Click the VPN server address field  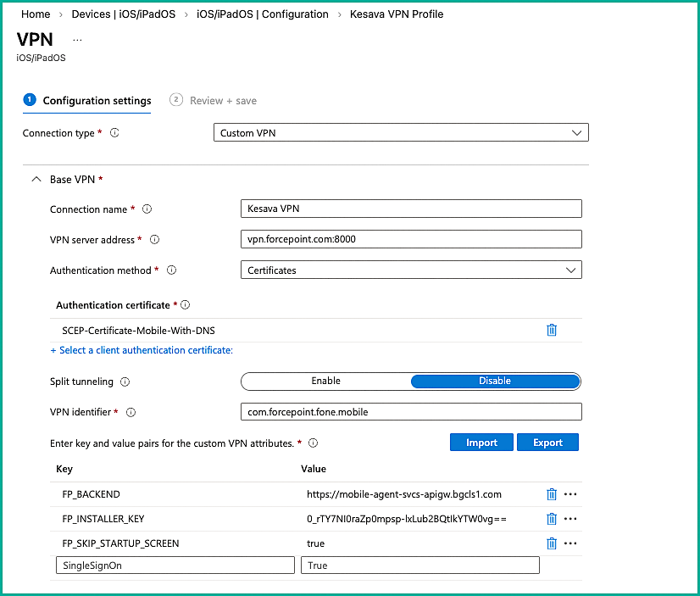pos(411,239)
